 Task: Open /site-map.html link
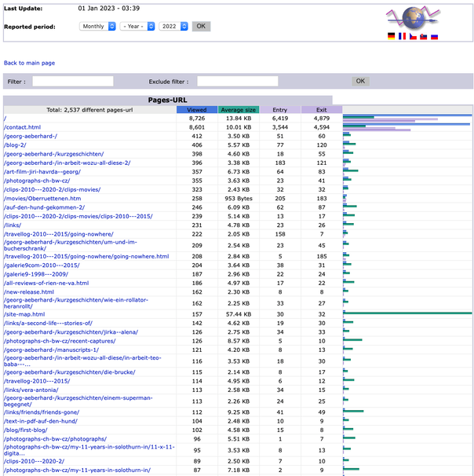click(x=24, y=314)
